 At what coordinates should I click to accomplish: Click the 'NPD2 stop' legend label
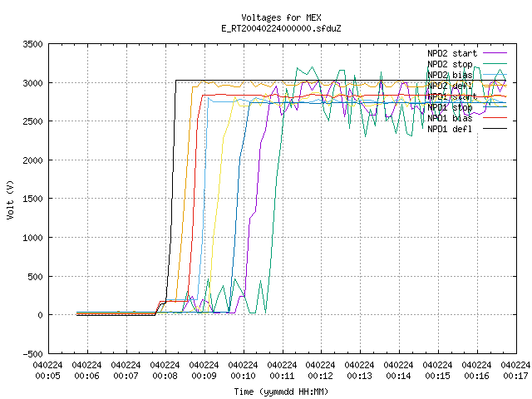450,64
